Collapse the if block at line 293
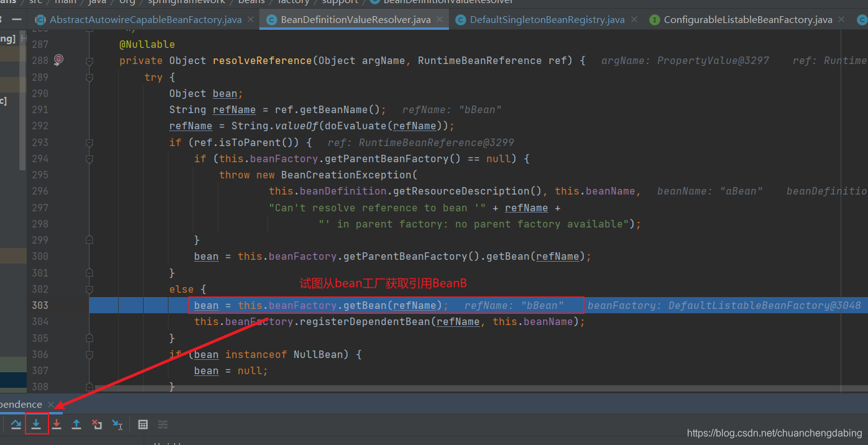The height and width of the screenshot is (445, 868). pos(90,142)
